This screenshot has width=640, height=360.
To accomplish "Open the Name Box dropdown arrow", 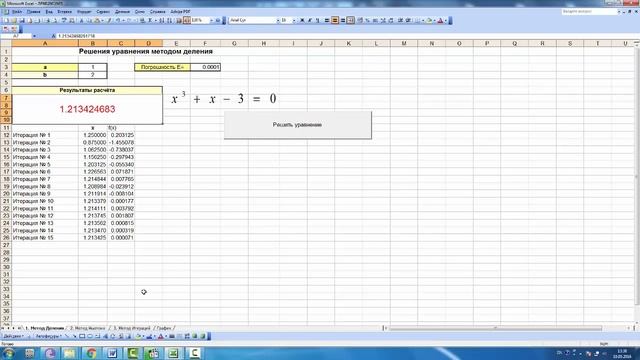I will click(x=34, y=36).
